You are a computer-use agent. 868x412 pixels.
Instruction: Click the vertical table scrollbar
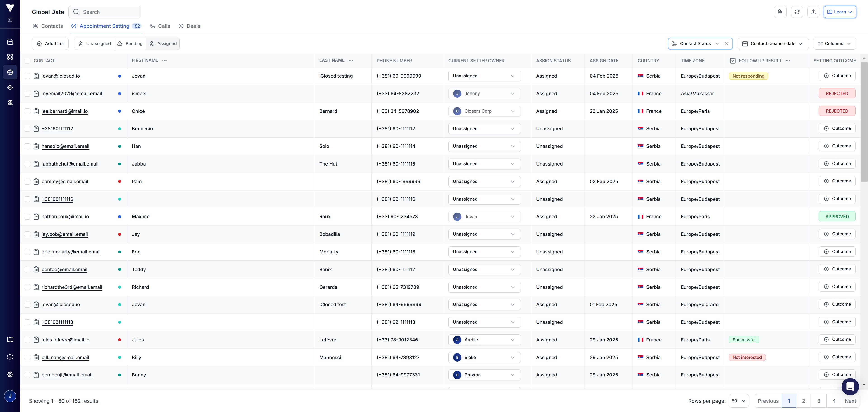click(864, 121)
